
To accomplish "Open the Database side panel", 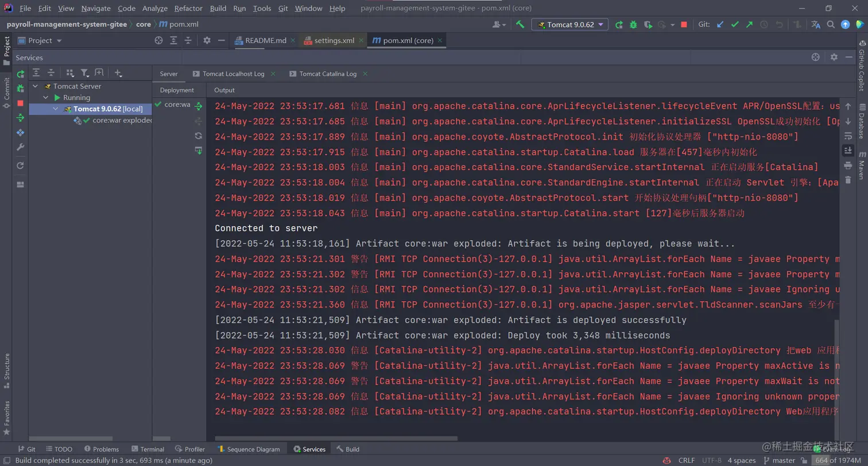I will (x=861, y=121).
